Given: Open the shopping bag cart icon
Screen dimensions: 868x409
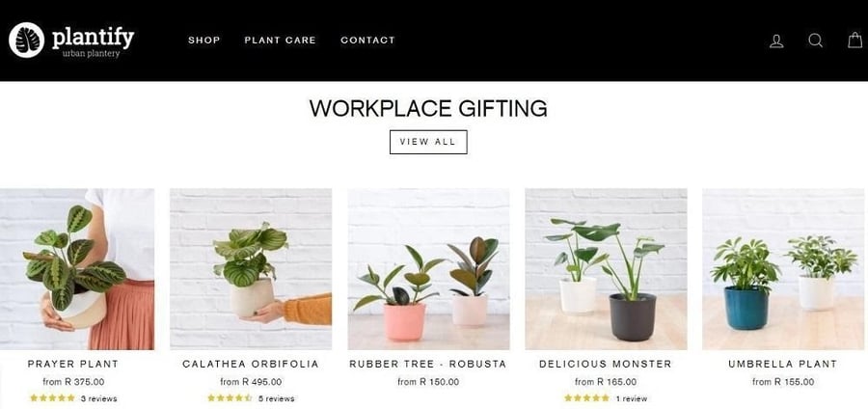Looking at the screenshot, I should pyautogui.click(x=855, y=40).
